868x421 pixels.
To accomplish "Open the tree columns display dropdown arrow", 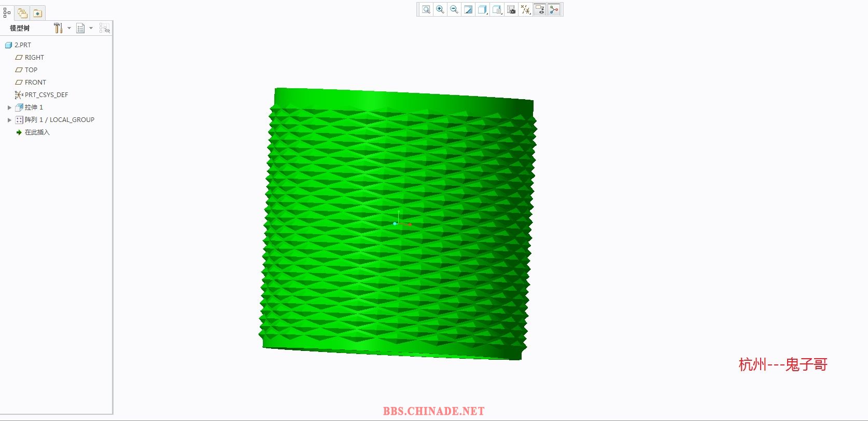I will coord(91,28).
